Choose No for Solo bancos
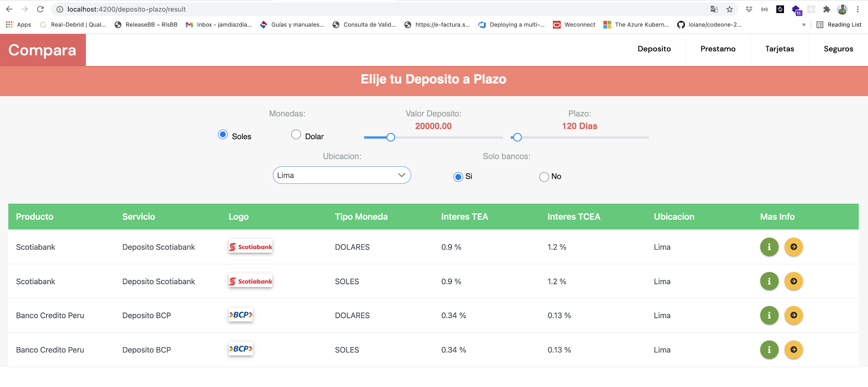868x387 pixels. (544, 177)
